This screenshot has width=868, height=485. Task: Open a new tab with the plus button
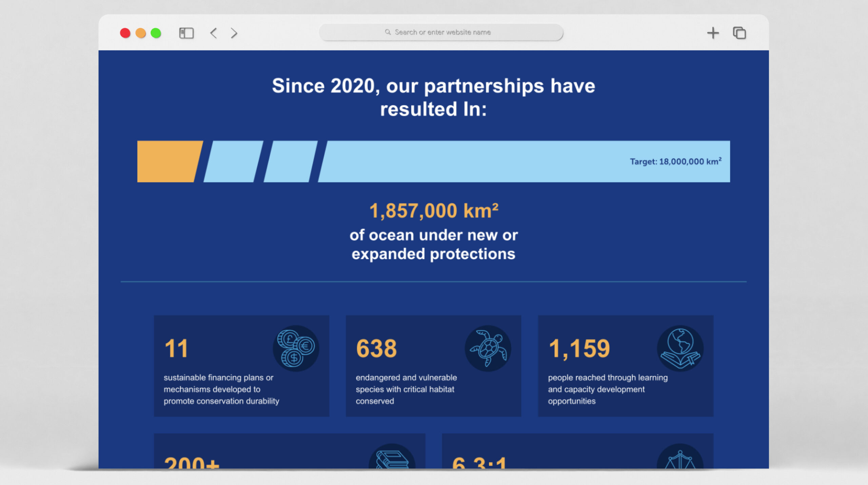(713, 33)
